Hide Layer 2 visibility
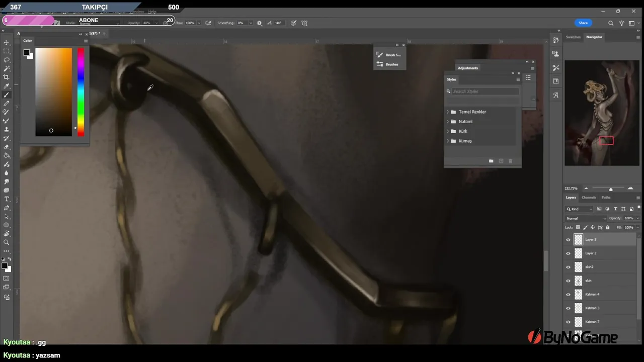This screenshot has height=362, width=644. (569, 253)
